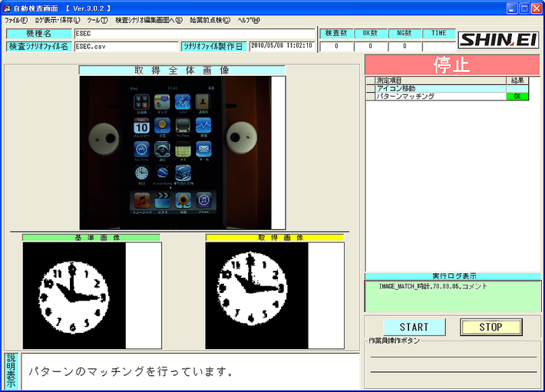Image resolution: width=545 pixels, height=392 pixels.
Task: Open 検査シナリオ編集画面へ(S) menu
Action: 149,20
